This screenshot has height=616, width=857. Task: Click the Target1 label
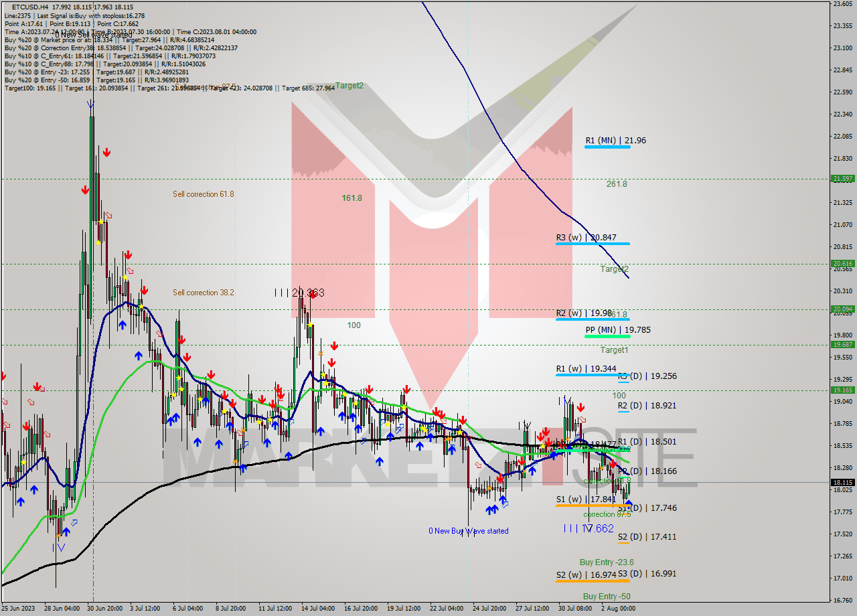[x=614, y=350]
